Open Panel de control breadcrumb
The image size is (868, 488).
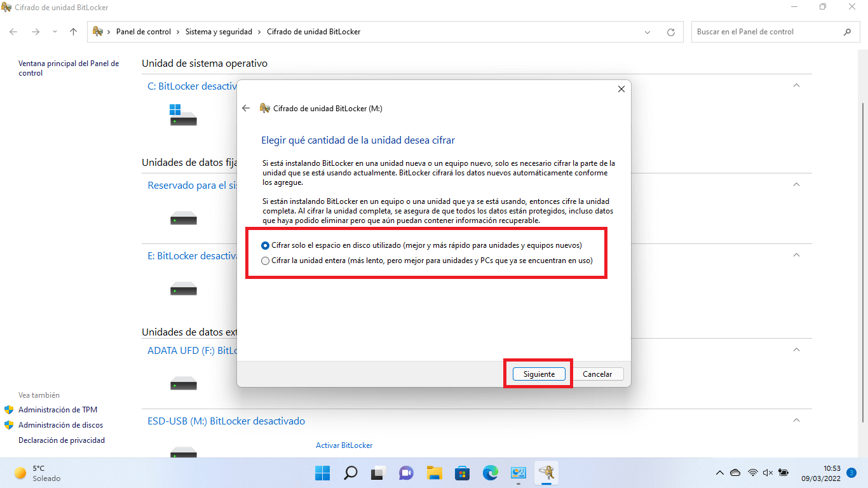point(144,32)
